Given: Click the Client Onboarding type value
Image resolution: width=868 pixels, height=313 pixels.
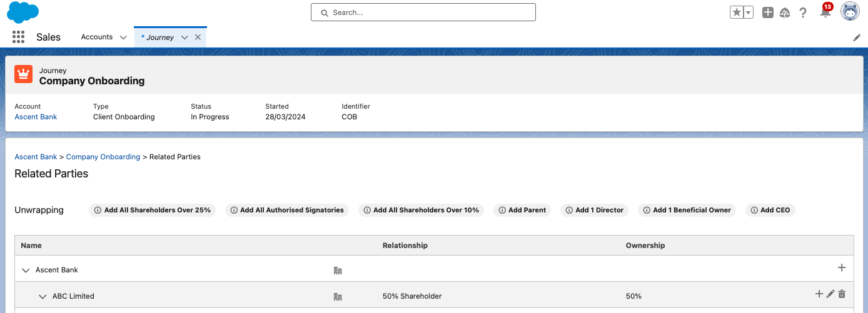Looking at the screenshot, I should 124,117.
